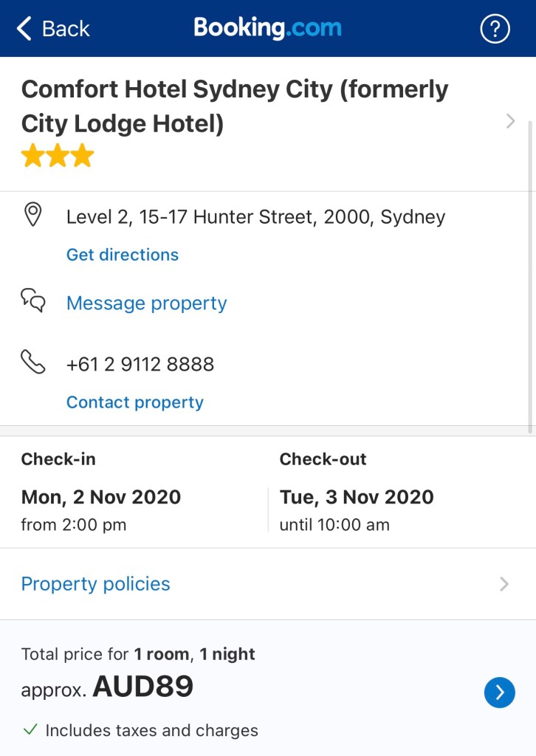This screenshot has width=536, height=756.
Task: Tap the Booking.com logo
Action: tap(267, 28)
